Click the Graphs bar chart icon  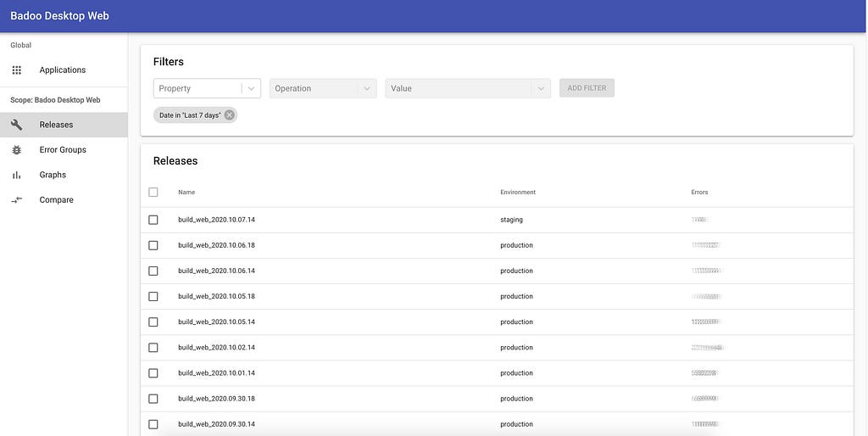point(17,175)
